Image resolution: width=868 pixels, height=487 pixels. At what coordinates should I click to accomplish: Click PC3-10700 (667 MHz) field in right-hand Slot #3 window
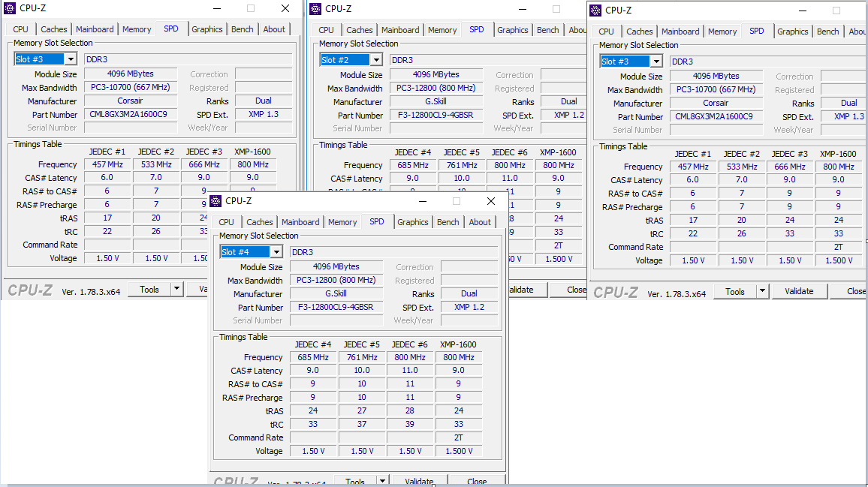pyautogui.click(x=716, y=89)
